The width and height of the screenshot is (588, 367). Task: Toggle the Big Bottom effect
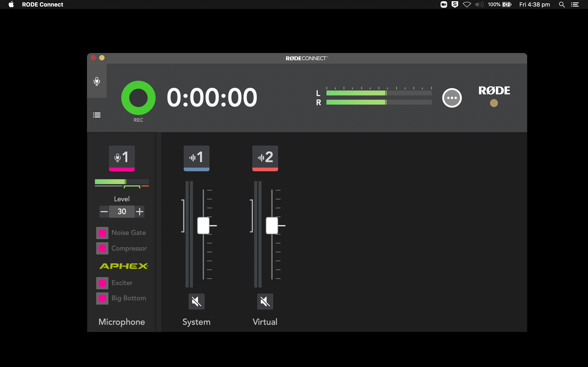click(x=102, y=298)
